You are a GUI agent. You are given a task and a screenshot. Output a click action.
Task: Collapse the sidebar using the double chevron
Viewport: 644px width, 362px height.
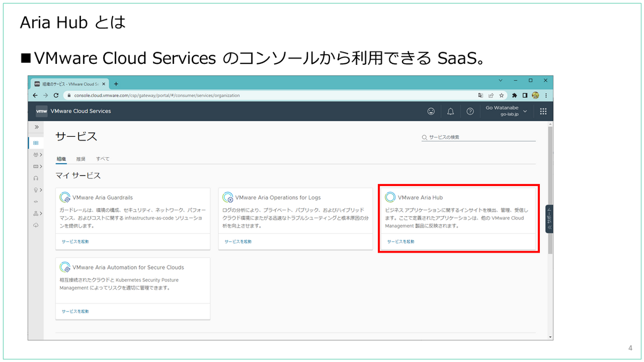coord(35,127)
